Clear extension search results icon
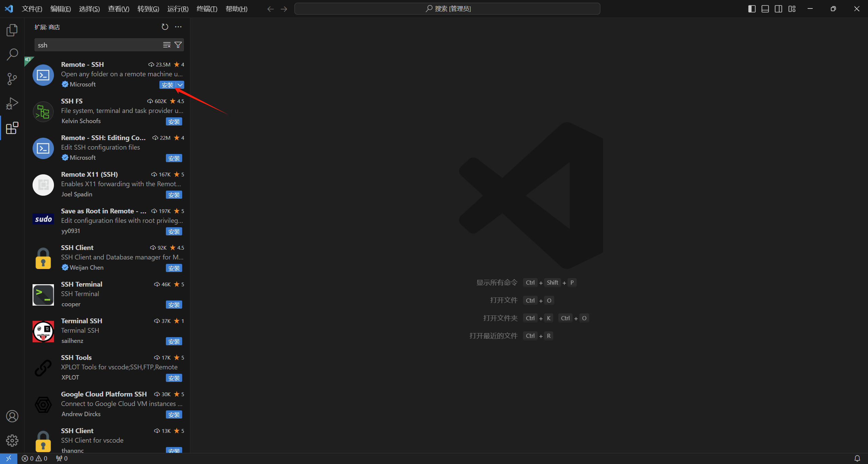The height and width of the screenshot is (464, 868). [167, 45]
